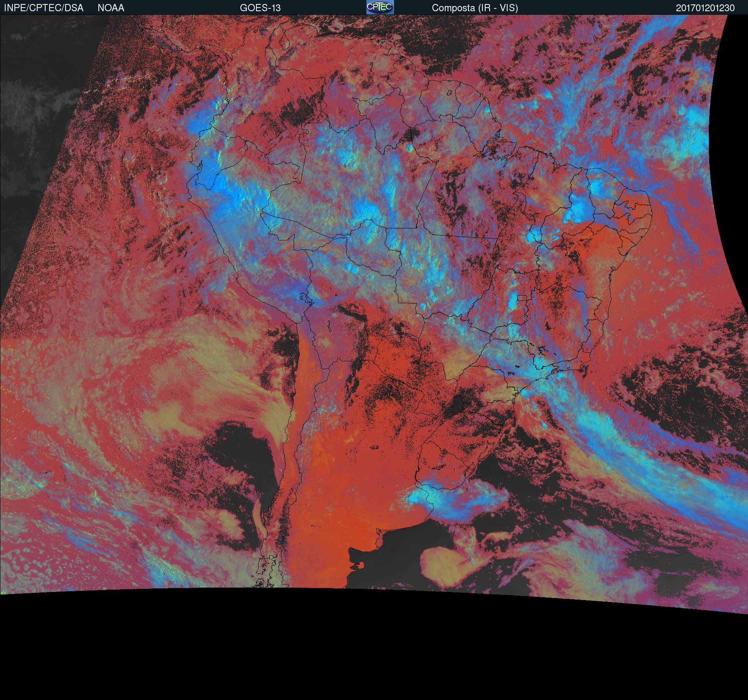Click the timestamp 201701201230
The width and height of the screenshot is (748, 700).
705,8
